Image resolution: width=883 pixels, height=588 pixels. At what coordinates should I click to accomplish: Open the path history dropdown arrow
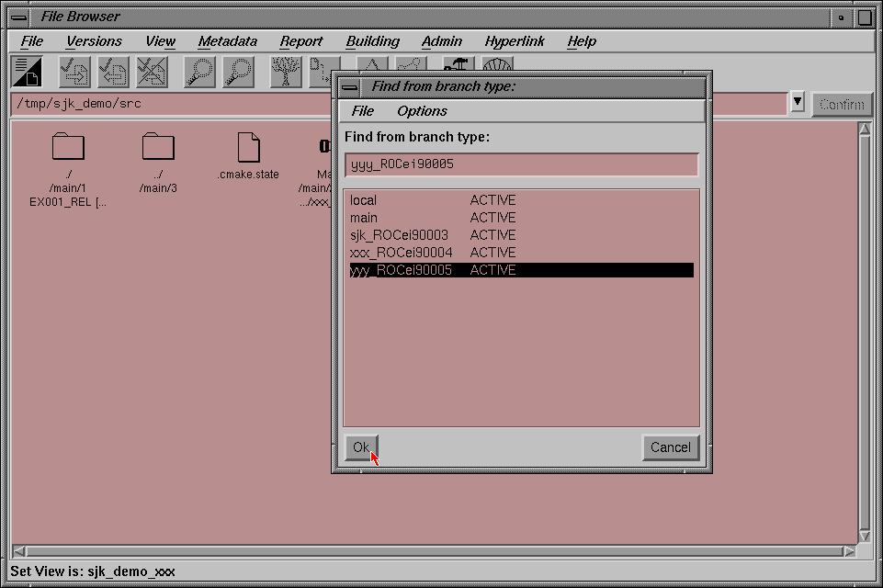pyautogui.click(x=797, y=103)
